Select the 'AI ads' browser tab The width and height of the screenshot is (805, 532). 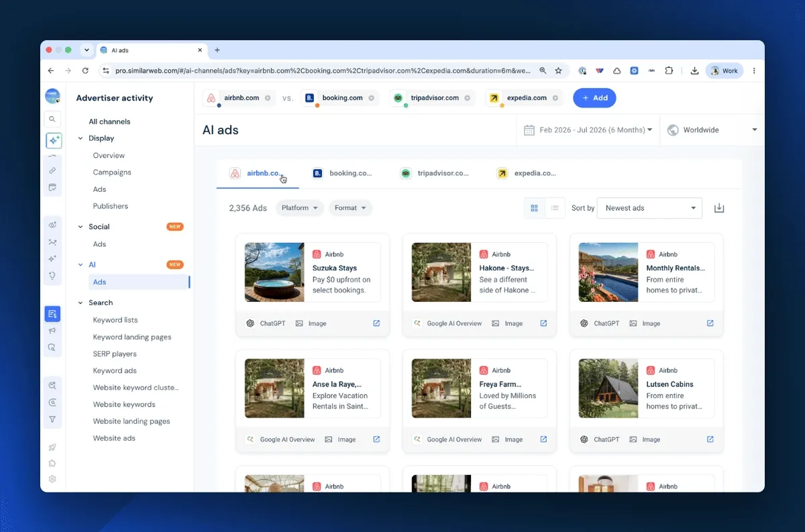[x=150, y=50]
